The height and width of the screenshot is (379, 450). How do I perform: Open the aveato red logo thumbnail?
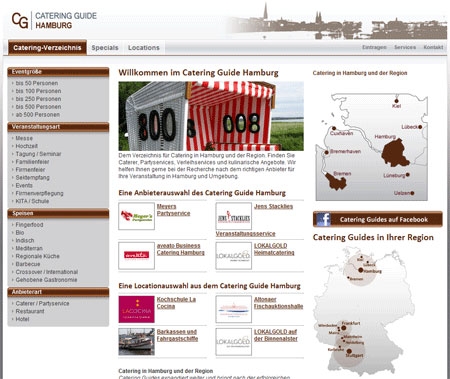pyautogui.click(x=136, y=256)
